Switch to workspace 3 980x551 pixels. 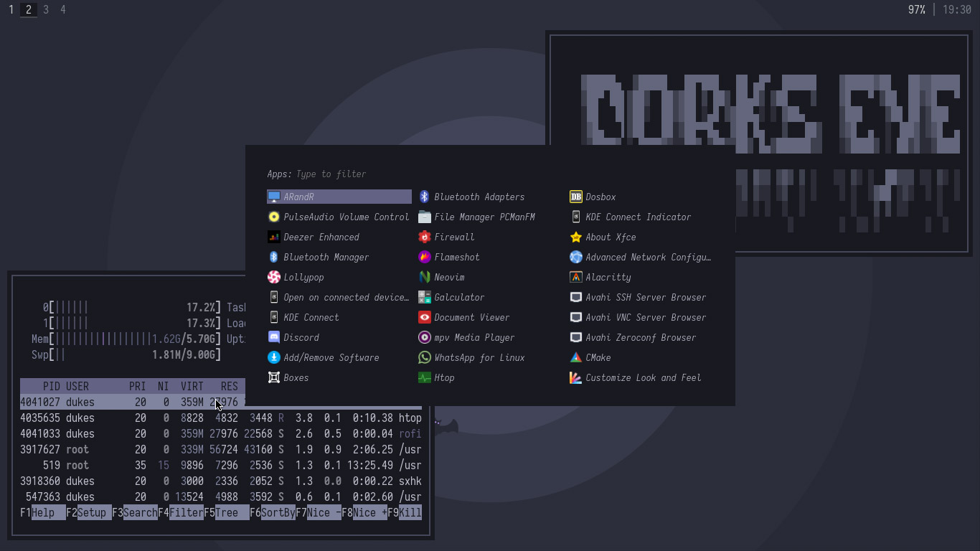pyautogui.click(x=46, y=9)
